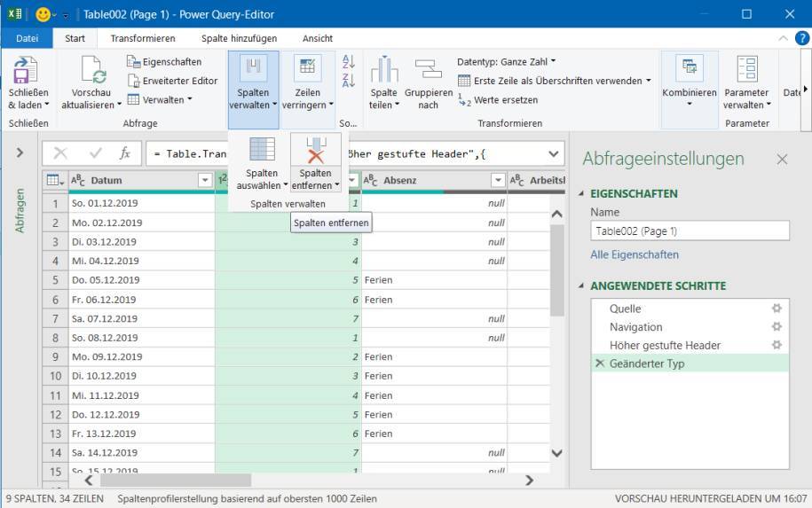The width and height of the screenshot is (812, 508).
Task: Click Spalten auswählen icon
Action: click(262, 150)
